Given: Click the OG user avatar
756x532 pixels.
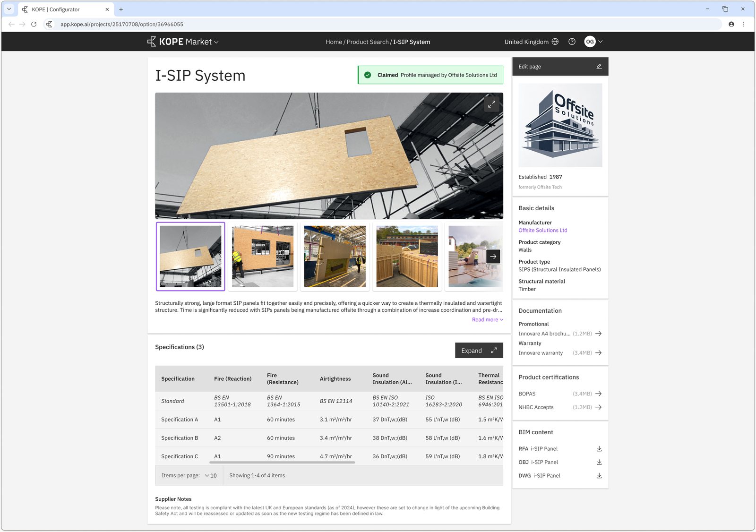Looking at the screenshot, I should pyautogui.click(x=590, y=42).
